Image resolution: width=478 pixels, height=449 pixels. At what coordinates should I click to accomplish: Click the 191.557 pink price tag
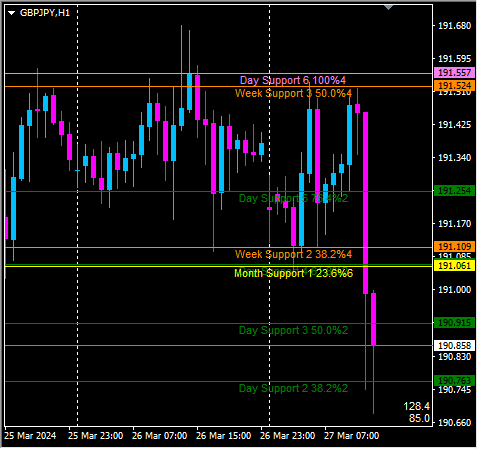pyautogui.click(x=454, y=73)
